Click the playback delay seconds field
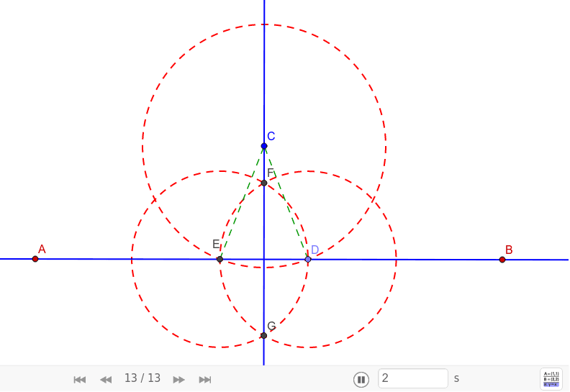The height and width of the screenshot is (392, 570). 413,378
